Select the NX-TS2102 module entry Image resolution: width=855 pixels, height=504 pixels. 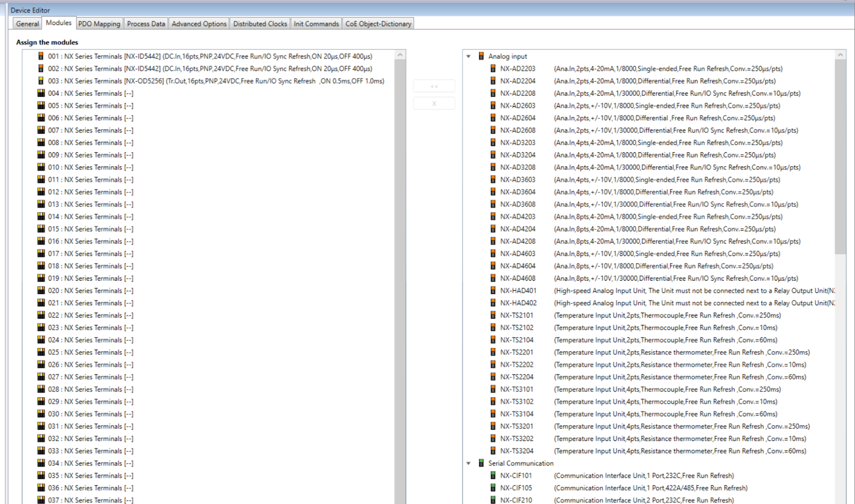pyautogui.click(x=639, y=328)
